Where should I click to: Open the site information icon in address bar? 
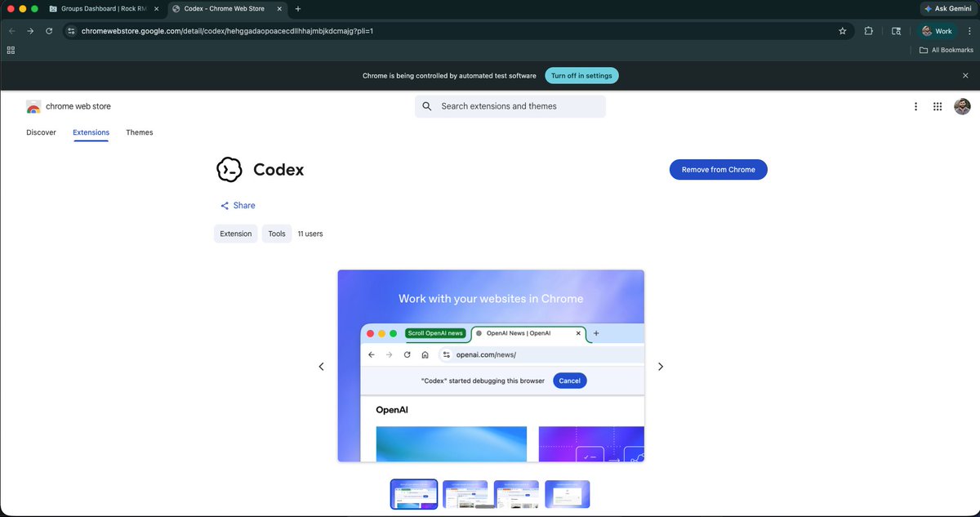click(x=71, y=31)
